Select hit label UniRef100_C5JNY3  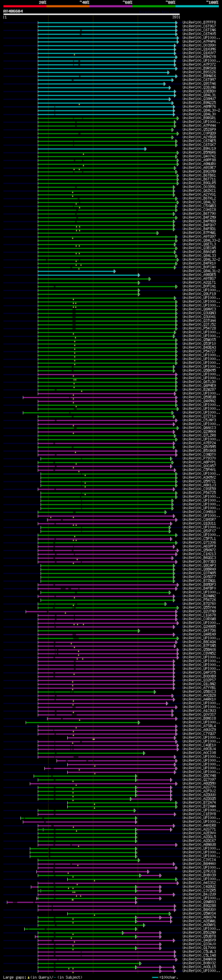coord(199,420)
